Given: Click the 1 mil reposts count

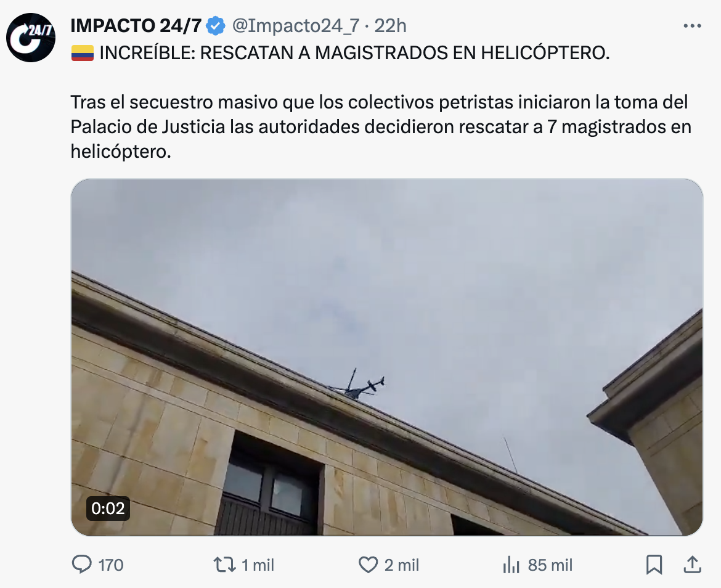Looking at the screenshot, I should 258,565.
